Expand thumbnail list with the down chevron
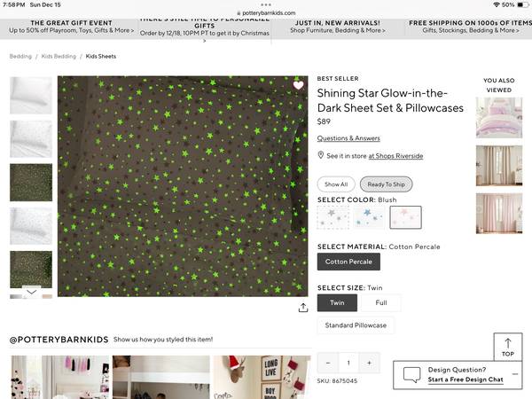The height and width of the screenshot is (399, 532). point(31,292)
